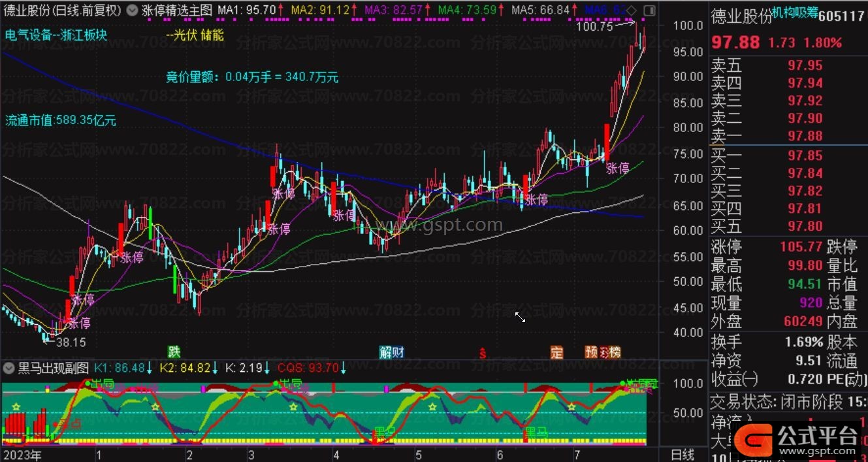Click the MA3: 82.57 indicator value
The image size is (868, 462).
click(x=393, y=10)
